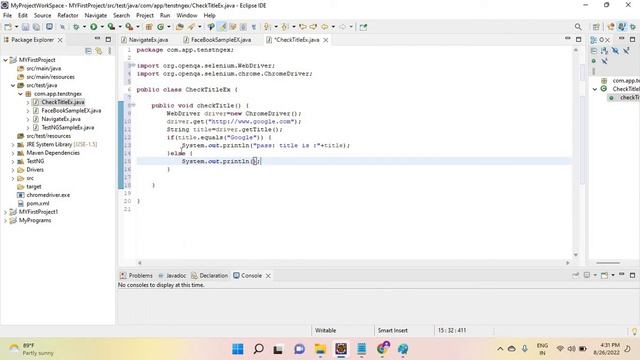Select TestNGSampleEx.java file

click(68, 127)
